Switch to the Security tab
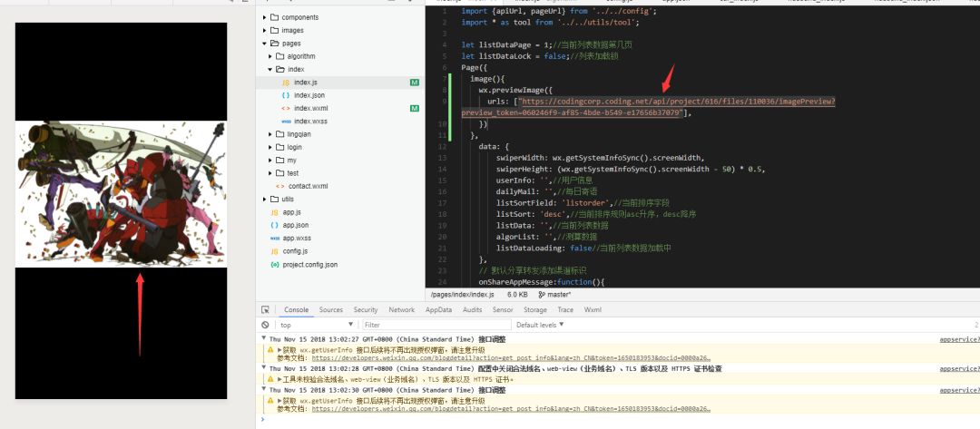The width and height of the screenshot is (980, 429). 366,309
